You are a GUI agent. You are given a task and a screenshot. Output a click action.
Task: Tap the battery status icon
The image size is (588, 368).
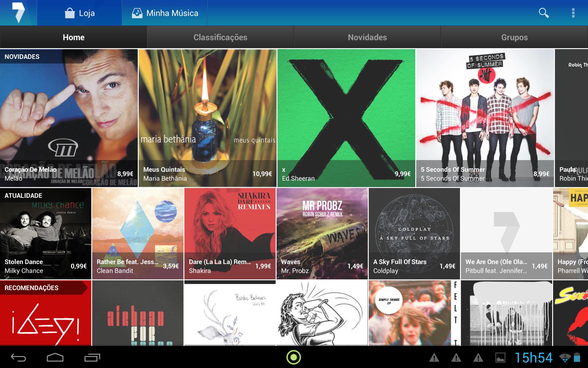click(x=577, y=357)
